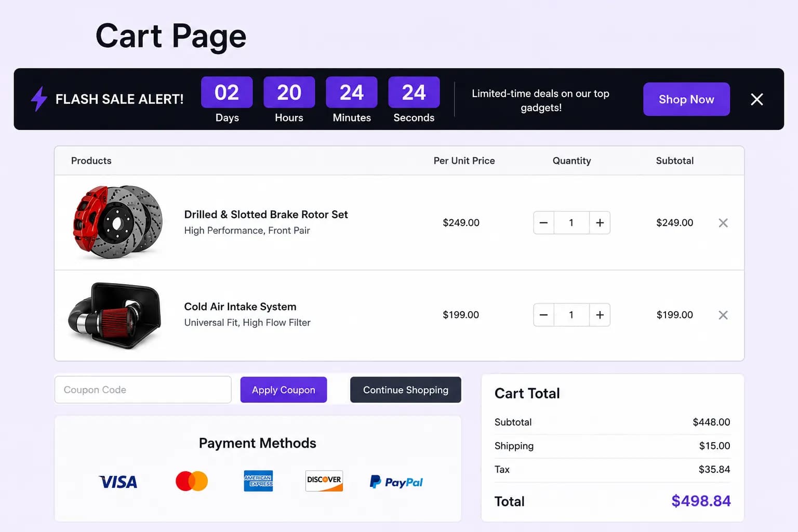Click the Quantity column header
The height and width of the screenshot is (532, 798).
pyautogui.click(x=571, y=161)
